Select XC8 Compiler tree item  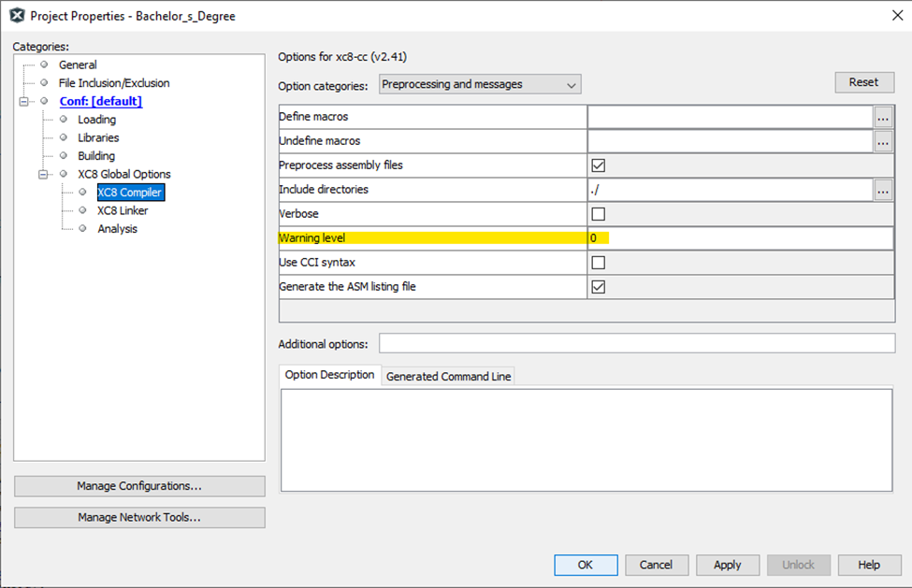[131, 193]
